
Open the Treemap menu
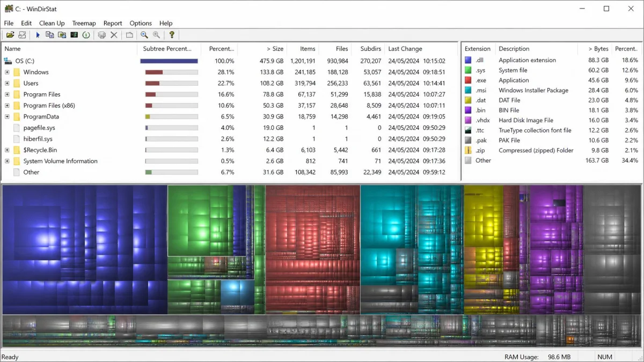(84, 23)
